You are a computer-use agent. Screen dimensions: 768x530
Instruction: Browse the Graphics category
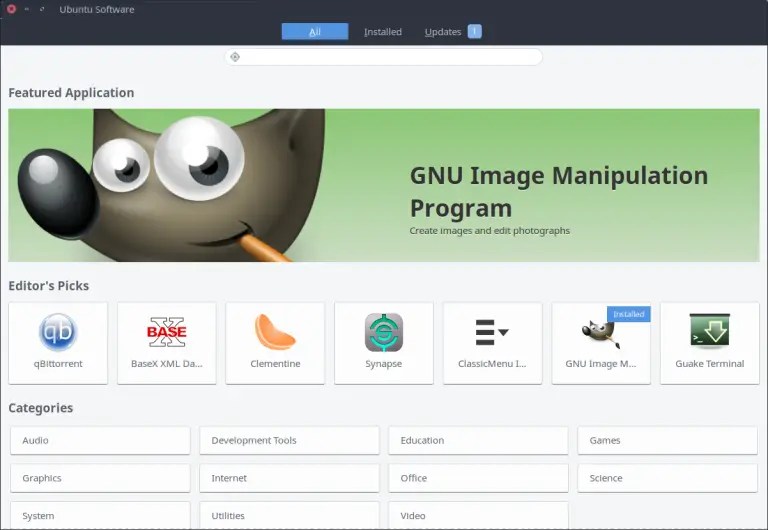(x=100, y=478)
